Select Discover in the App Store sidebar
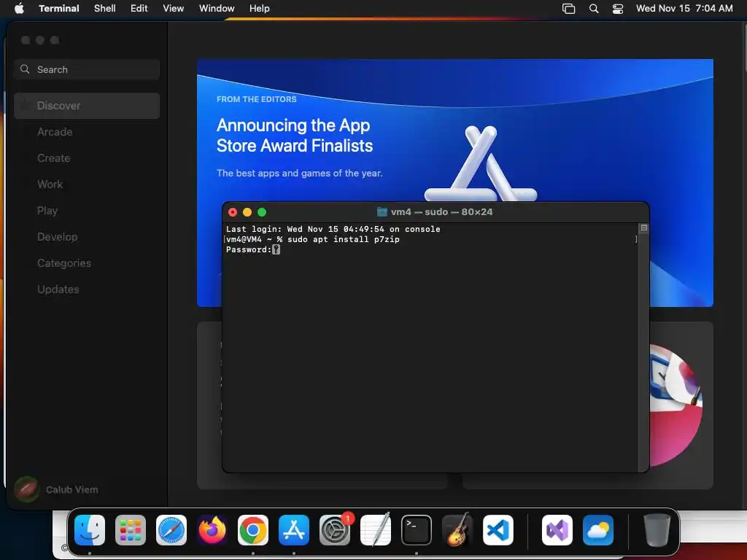This screenshot has width=747, height=560. point(87,106)
